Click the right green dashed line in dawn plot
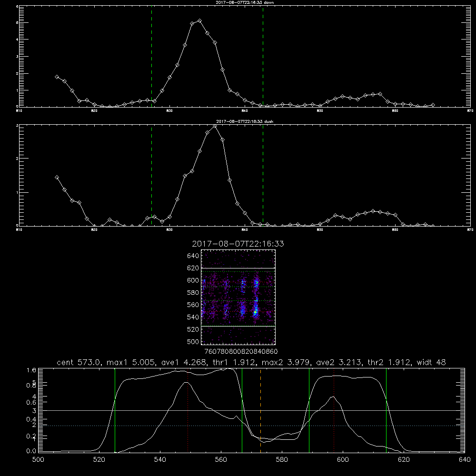476x476 pixels. (x=263, y=57)
